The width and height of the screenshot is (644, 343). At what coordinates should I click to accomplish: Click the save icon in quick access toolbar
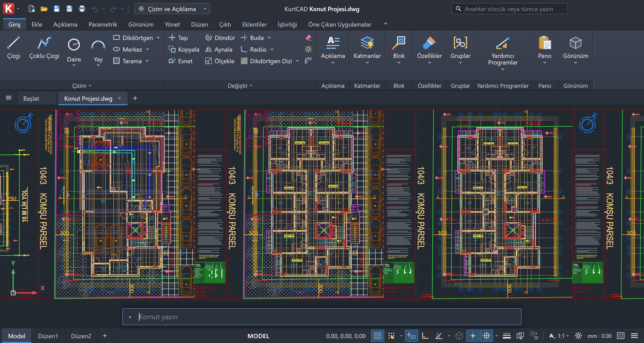pyautogui.click(x=57, y=9)
